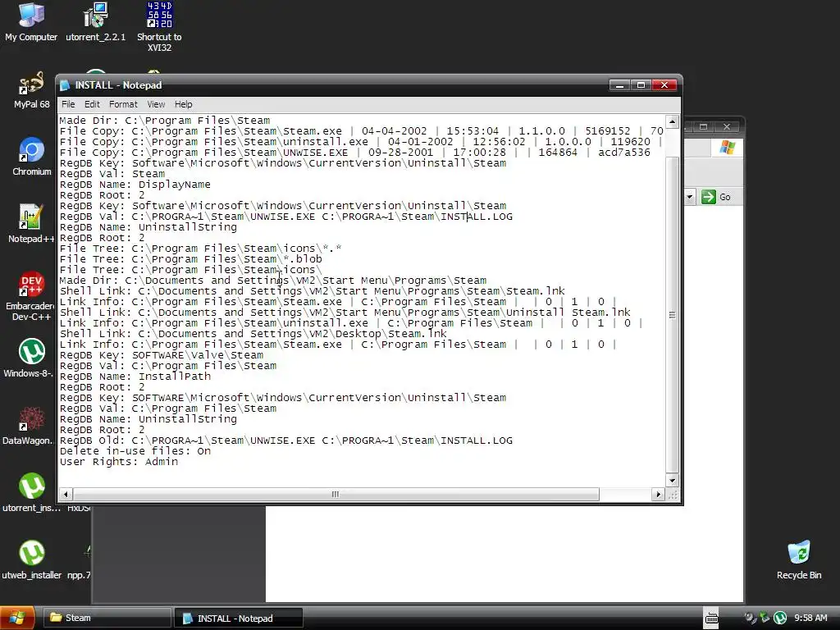Click the 'RegDB Old:' line
This screenshot has width=840, height=630.
pyautogui.click(x=286, y=441)
